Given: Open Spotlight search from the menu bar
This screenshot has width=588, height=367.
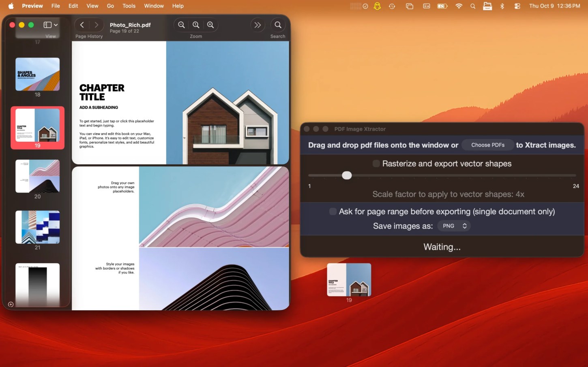Looking at the screenshot, I should tap(473, 6).
